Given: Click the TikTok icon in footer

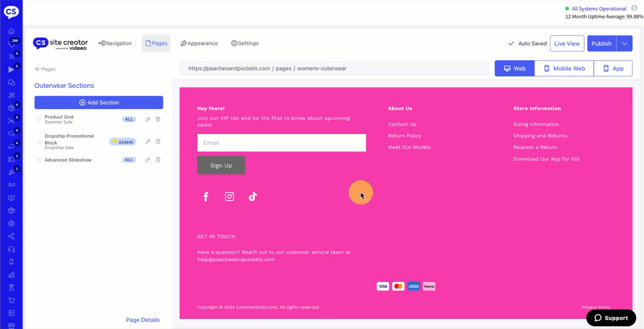Looking at the screenshot, I should click(x=253, y=197).
